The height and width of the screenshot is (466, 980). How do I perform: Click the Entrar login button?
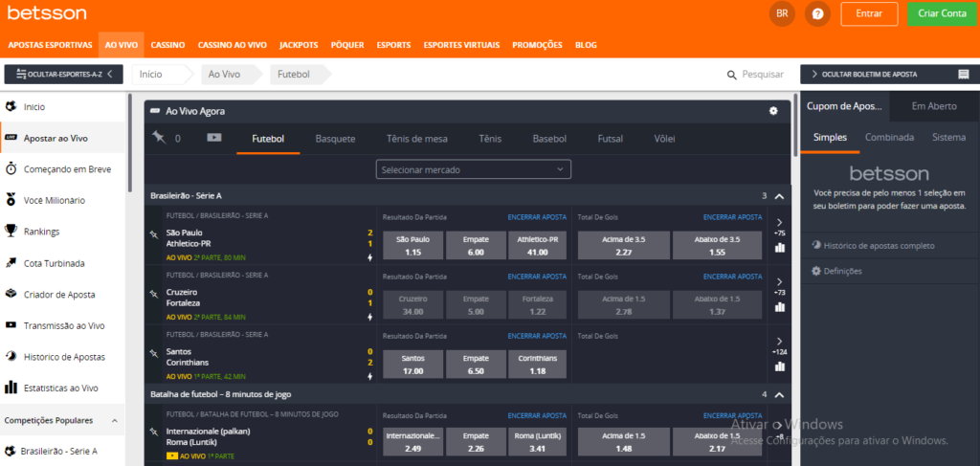point(869,13)
